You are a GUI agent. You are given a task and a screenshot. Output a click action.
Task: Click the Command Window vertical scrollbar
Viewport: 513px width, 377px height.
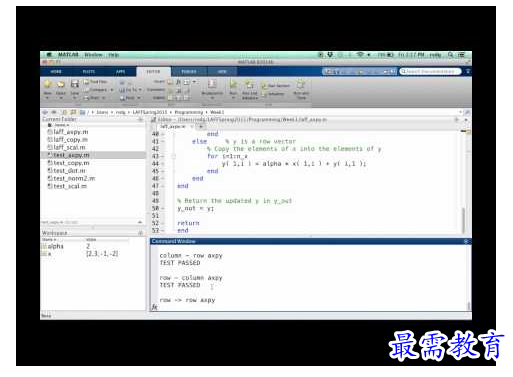click(469, 306)
